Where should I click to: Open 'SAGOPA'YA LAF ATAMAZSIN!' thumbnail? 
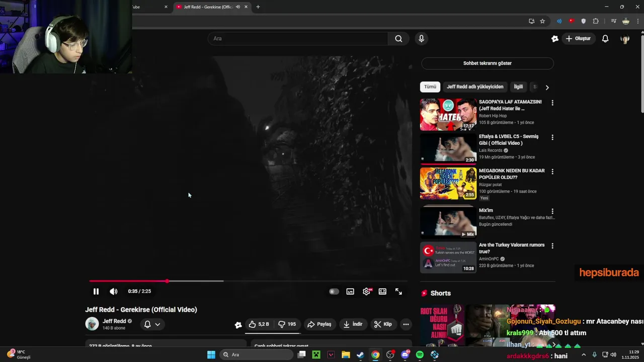[448, 115]
